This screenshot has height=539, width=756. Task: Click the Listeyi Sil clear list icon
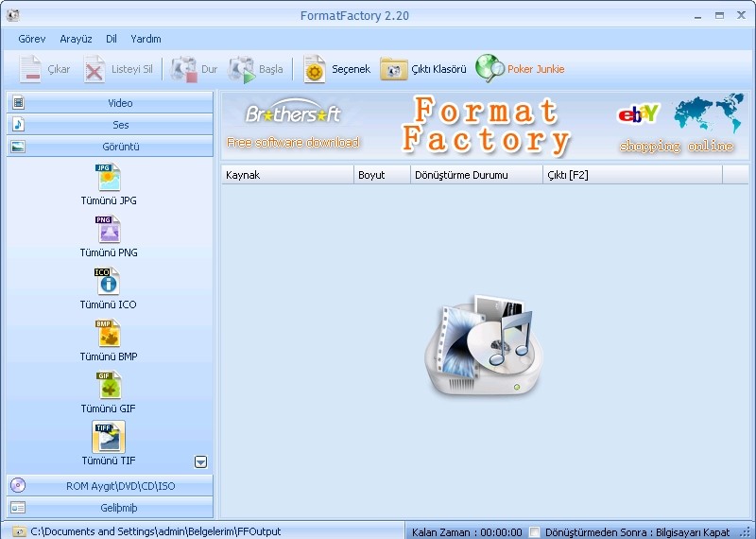(x=94, y=69)
